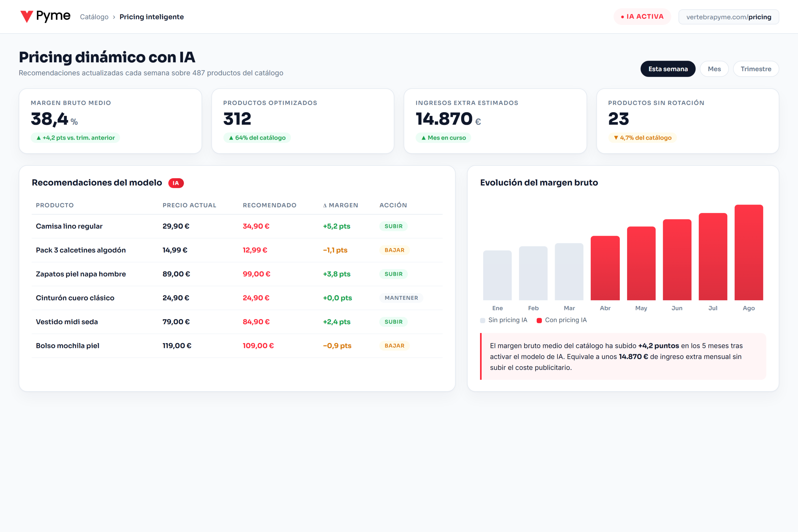
Task: Click the 14.870 ingresos extra value
Action: click(444, 119)
